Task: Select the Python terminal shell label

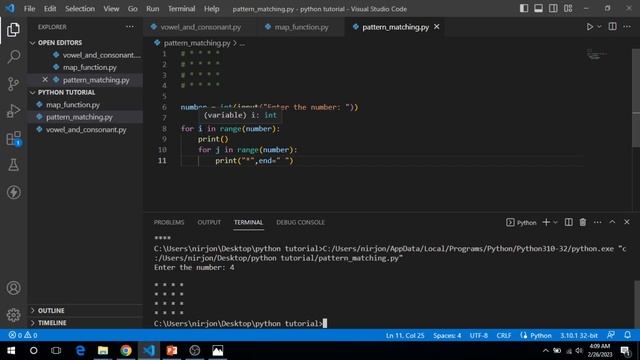Action: (521, 222)
